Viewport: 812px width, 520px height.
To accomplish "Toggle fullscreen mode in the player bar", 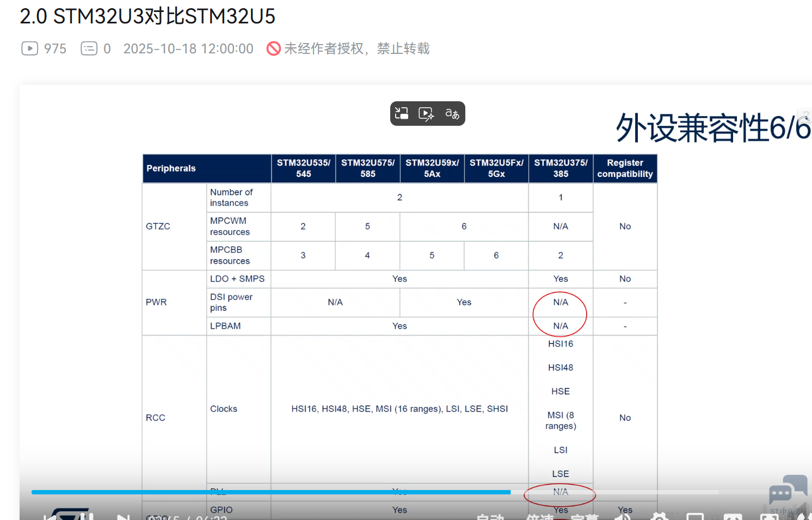I will (768, 517).
